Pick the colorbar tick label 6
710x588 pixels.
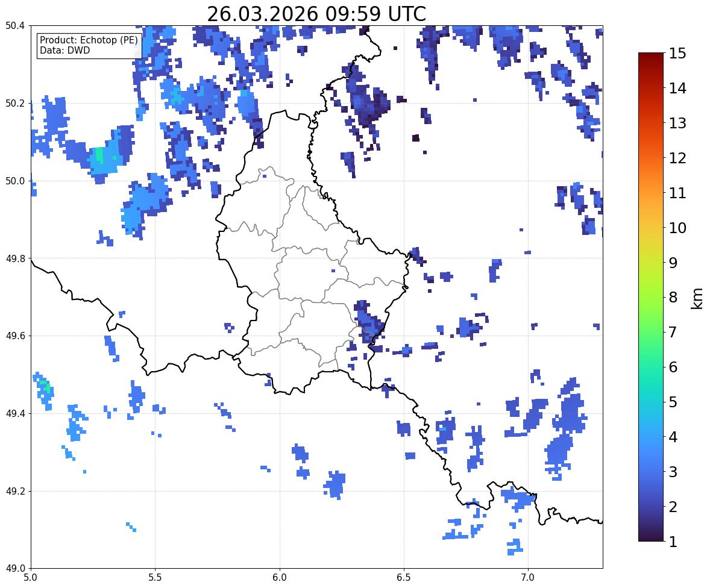pyautogui.click(x=673, y=367)
